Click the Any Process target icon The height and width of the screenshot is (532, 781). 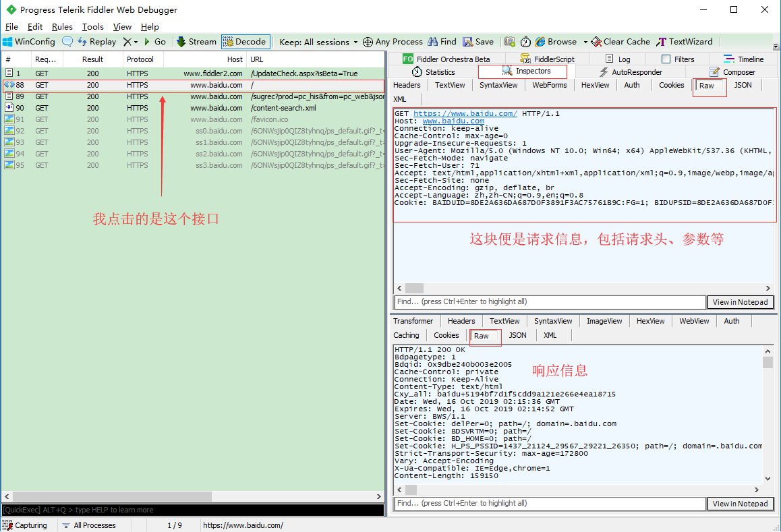pos(368,42)
